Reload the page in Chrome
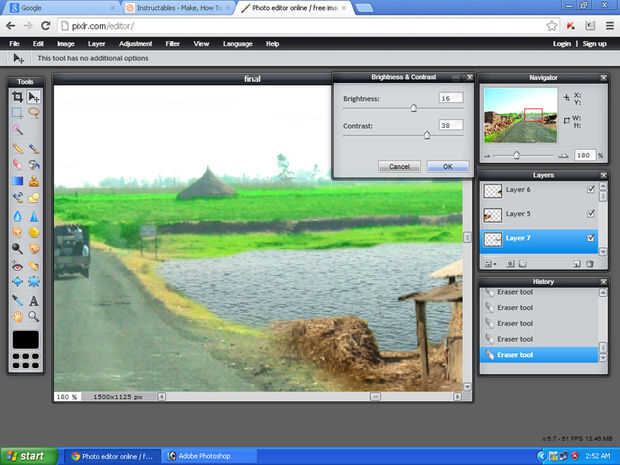Viewport: 620px width, 465px height. tap(45, 26)
